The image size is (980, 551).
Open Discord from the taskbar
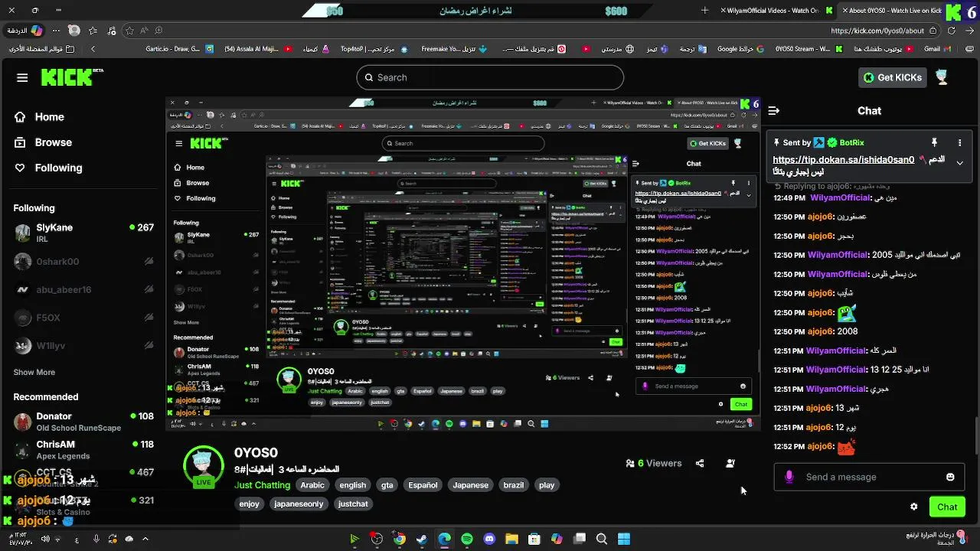pyautogui.click(x=489, y=539)
